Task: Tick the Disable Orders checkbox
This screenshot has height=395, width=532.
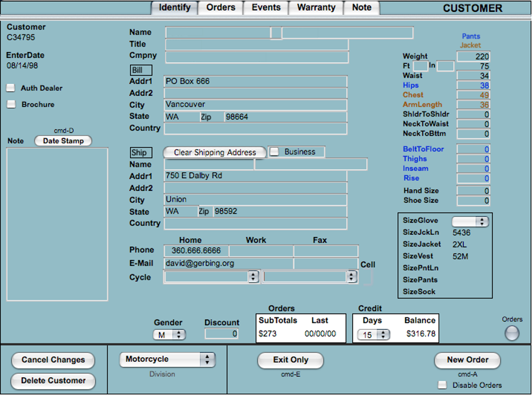Action: (442, 385)
